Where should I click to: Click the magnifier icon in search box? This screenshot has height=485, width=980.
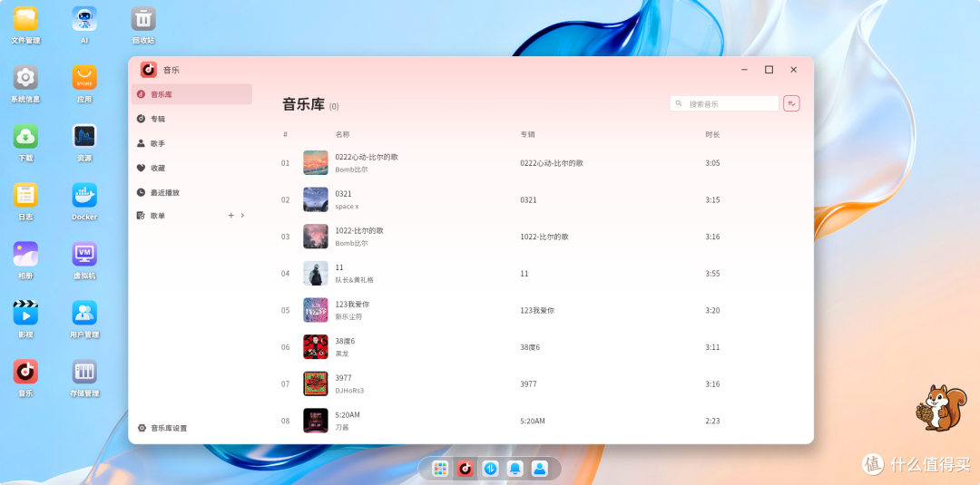(x=679, y=103)
